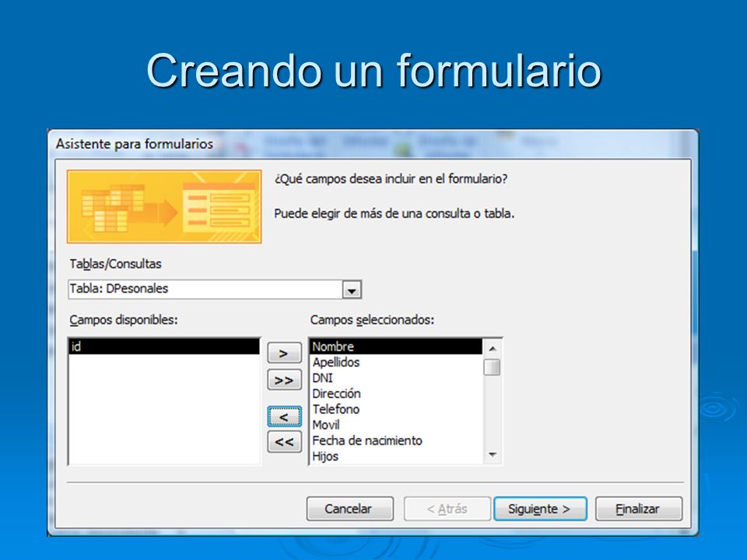Viewport: 747px width, 560px height.
Task: Select the id field in Campos disponibles
Action: 164,346
